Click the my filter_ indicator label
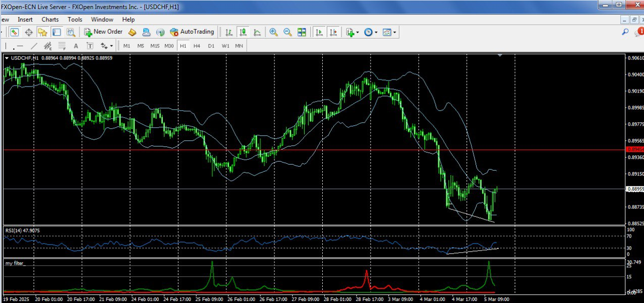Viewport: 644px width, 303px height. (16, 263)
